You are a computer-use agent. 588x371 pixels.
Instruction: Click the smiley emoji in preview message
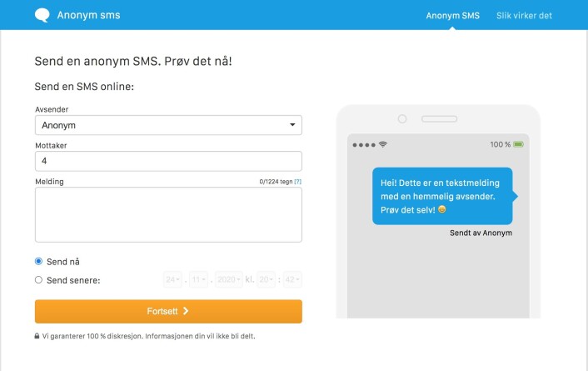pos(442,209)
